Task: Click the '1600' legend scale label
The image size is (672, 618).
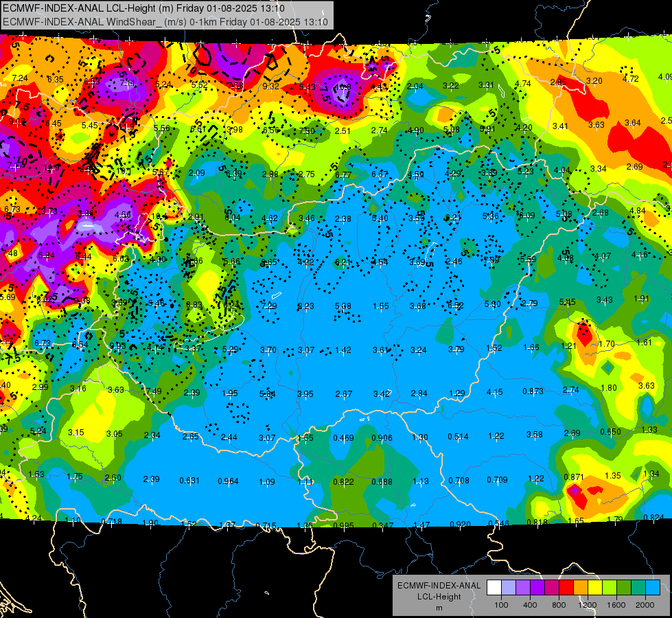Action: pyautogui.click(x=616, y=605)
